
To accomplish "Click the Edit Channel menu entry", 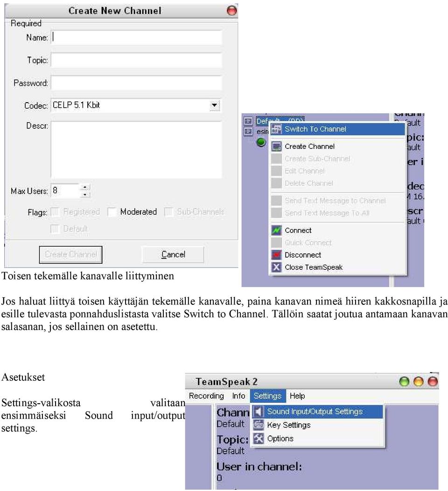I will click(x=337, y=171).
